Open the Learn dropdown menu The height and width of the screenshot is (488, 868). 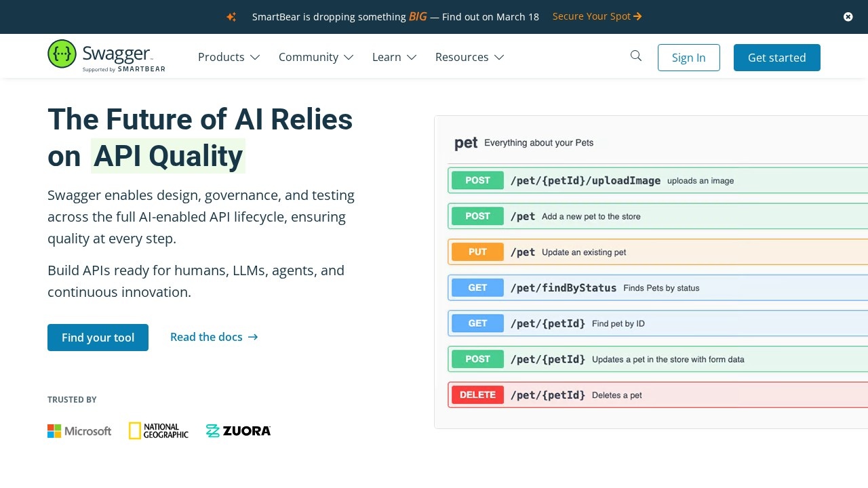pos(394,58)
